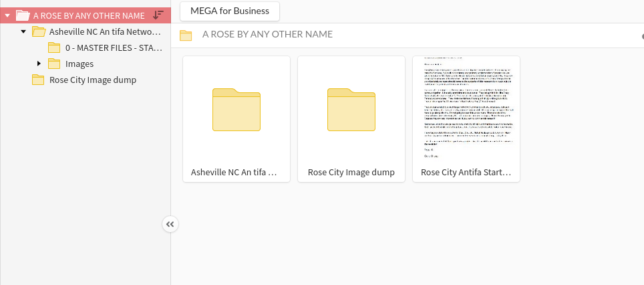
Task: Click the Rose City Antifa Start file label
Action: coord(466,173)
